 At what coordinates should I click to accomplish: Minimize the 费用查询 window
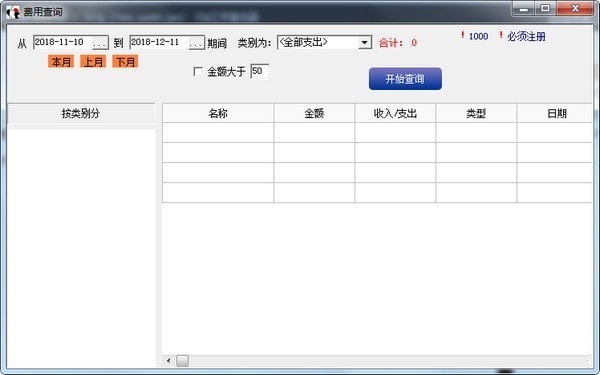(x=523, y=9)
